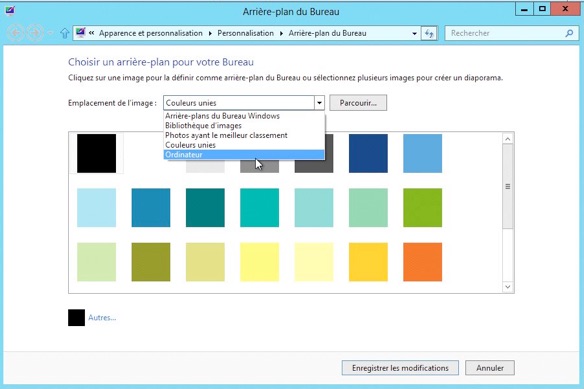The width and height of the screenshot is (584, 389).
Task: Select the pale cream yellow swatch
Action: click(x=314, y=262)
